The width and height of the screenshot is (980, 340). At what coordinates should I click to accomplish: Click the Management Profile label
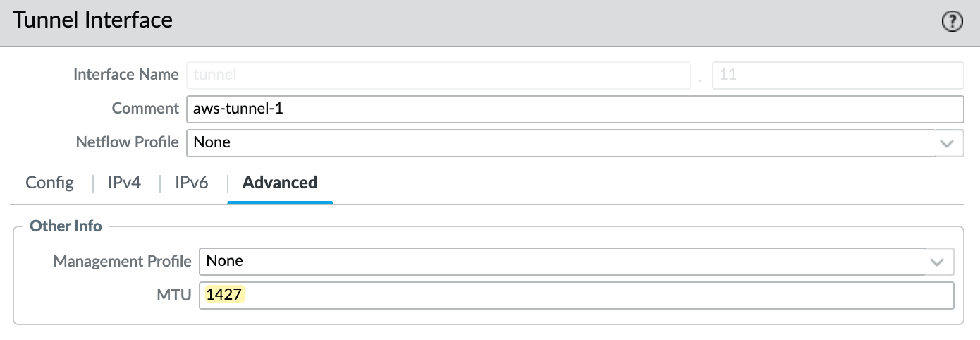click(123, 261)
